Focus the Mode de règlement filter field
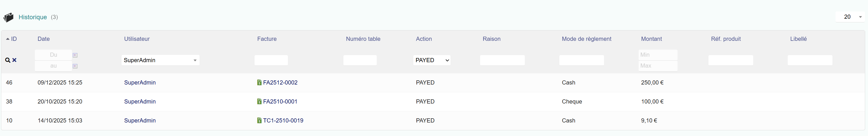868x136 pixels. 581,60
